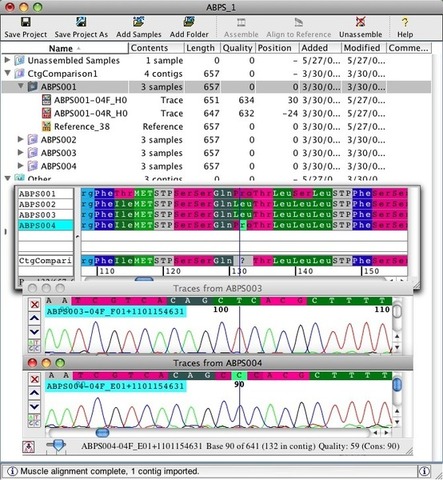Click the ATGC base-colors icon in ABPS004 traces
The height and width of the screenshot is (480, 443).
point(34,420)
